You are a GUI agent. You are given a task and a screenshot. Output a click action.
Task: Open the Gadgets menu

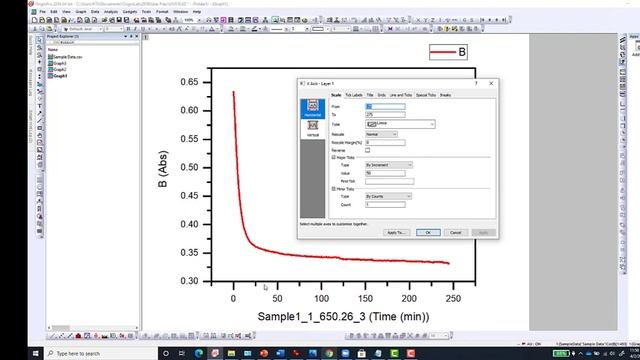click(x=130, y=12)
